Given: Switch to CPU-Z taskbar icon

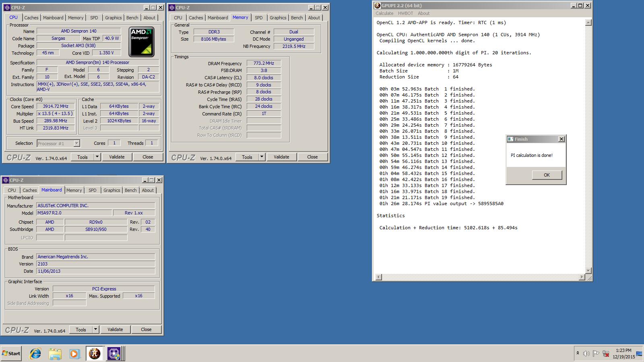Looking at the screenshot, I should tap(114, 354).
